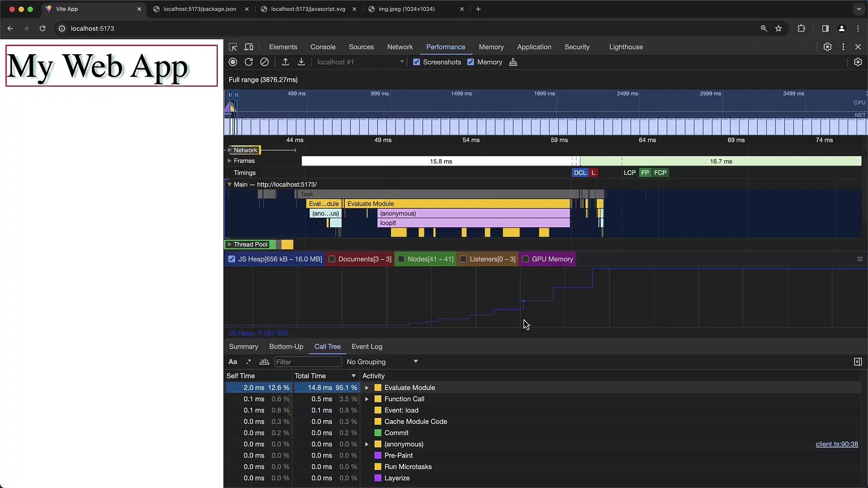Click the upload profile data icon

(285, 62)
